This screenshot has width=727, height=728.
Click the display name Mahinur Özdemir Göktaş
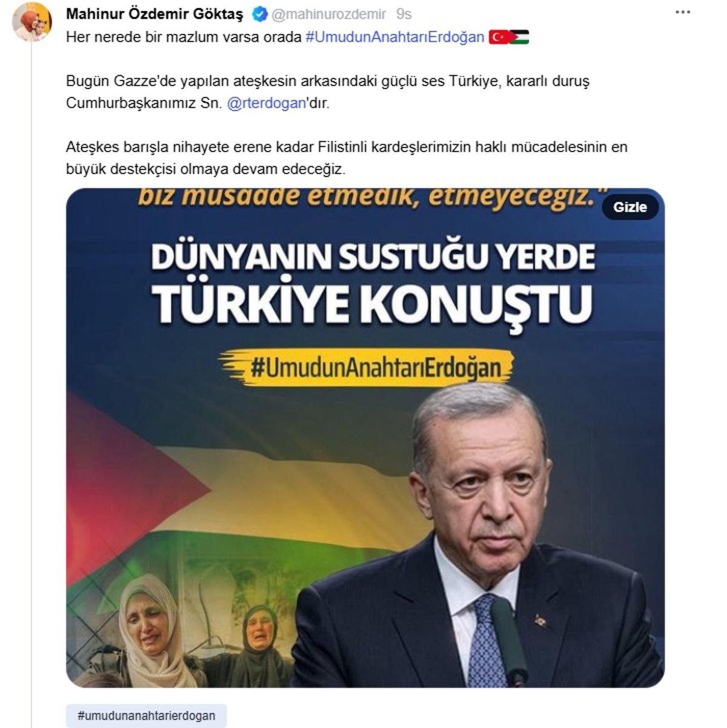point(154,13)
